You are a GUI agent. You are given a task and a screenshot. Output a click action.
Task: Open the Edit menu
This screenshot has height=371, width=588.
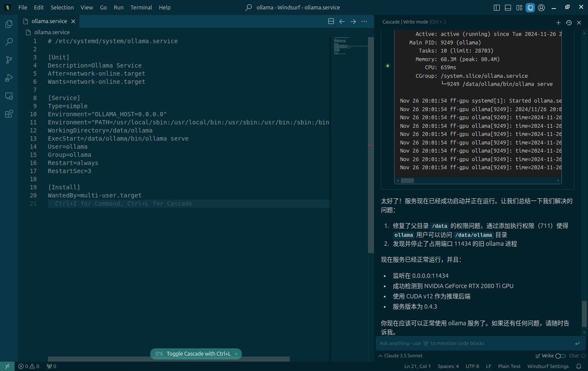(39, 7)
